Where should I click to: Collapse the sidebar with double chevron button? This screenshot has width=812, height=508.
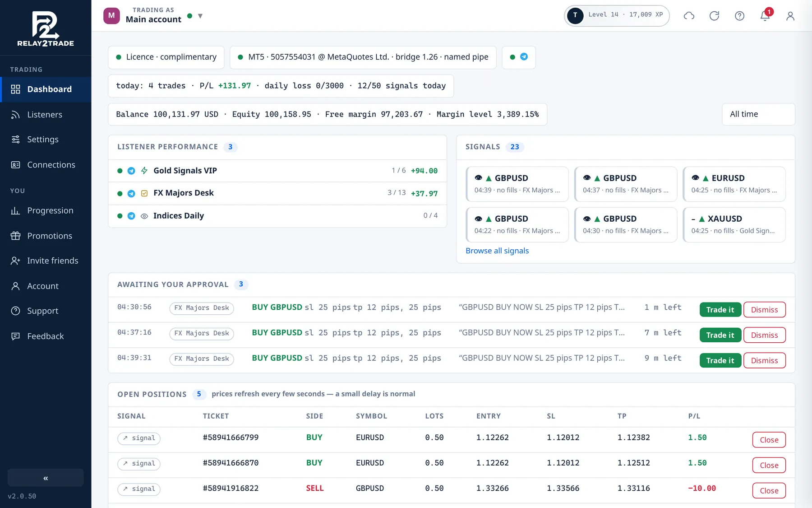click(x=46, y=478)
